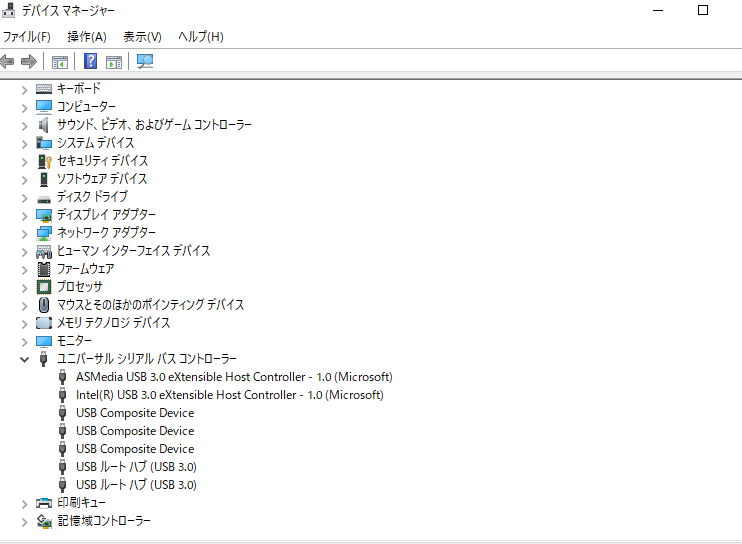Maximize the デバイス マネージャー window
Image resolution: width=742 pixels, height=544 pixels.
click(x=703, y=10)
